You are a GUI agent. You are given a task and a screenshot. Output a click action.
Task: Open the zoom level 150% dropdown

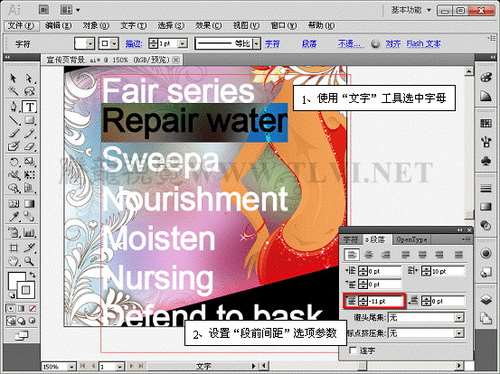(x=71, y=367)
